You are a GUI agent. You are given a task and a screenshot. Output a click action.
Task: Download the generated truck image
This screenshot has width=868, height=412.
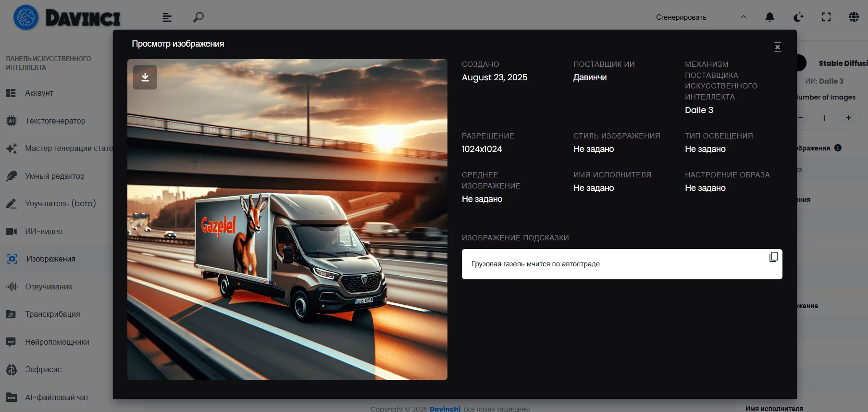tap(145, 77)
